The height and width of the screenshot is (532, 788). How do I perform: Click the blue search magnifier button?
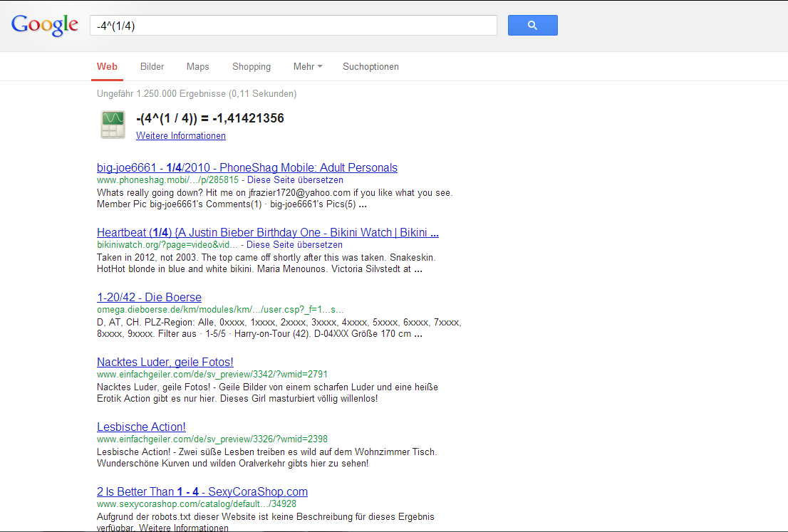(533, 25)
